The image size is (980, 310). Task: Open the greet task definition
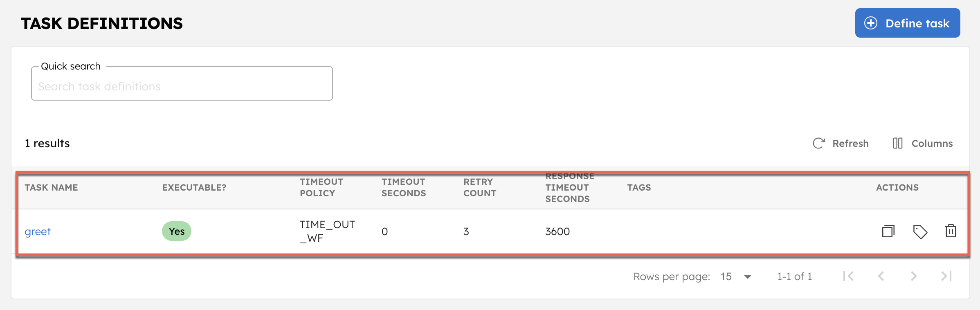37,231
